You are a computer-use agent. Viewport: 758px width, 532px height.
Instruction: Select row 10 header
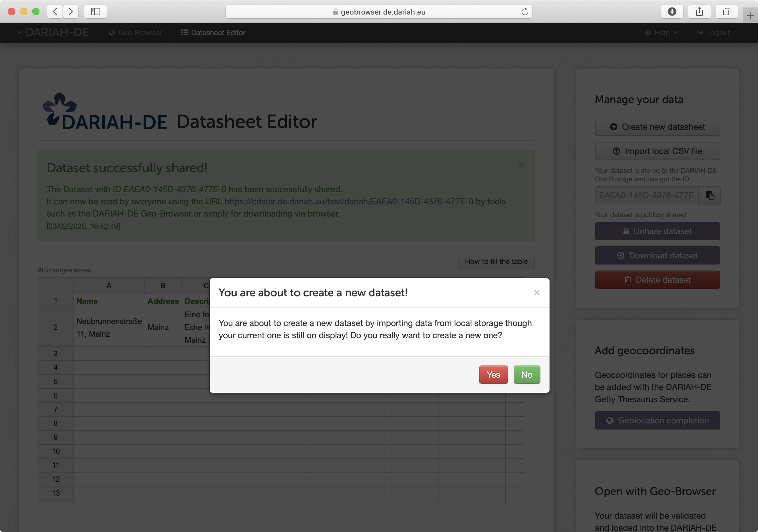click(x=56, y=451)
